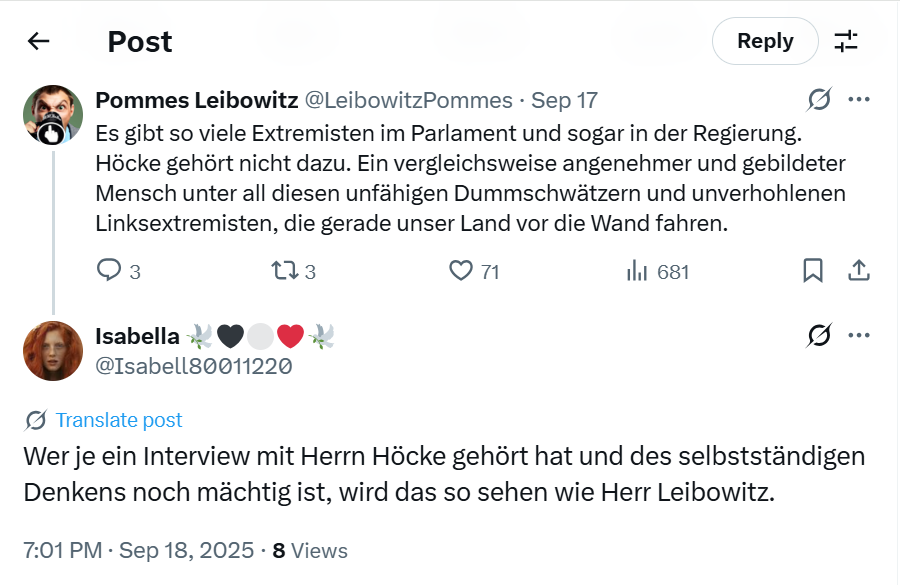Viewport: 900px width, 585px height.
Task: Repost the Pommes Leibowitz post
Action: pyautogui.click(x=284, y=271)
